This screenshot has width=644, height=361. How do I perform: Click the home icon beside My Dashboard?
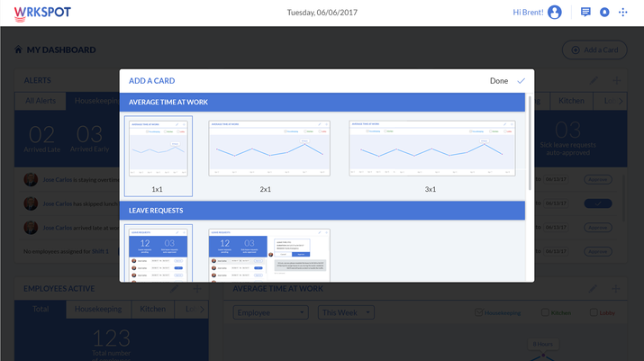coord(18,50)
